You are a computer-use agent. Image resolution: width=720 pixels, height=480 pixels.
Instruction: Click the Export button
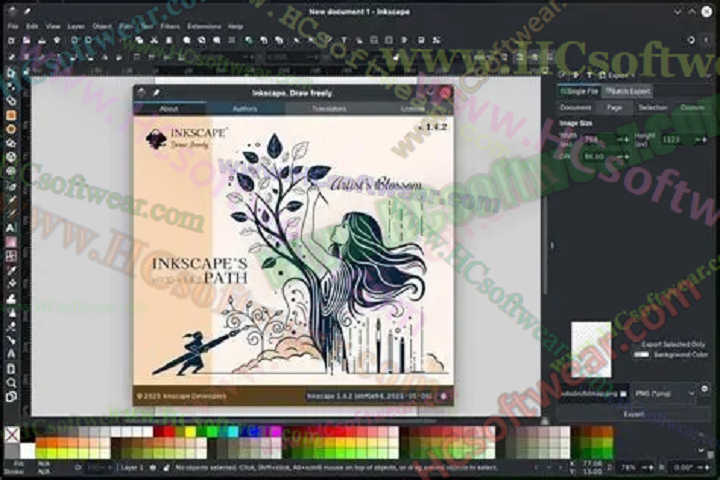pos(634,414)
